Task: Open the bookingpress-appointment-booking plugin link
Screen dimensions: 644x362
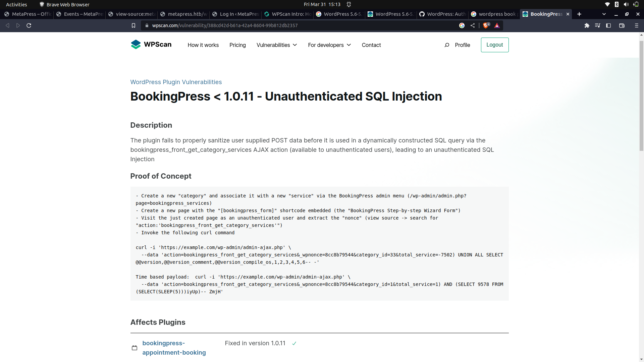Action: click(174, 348)
